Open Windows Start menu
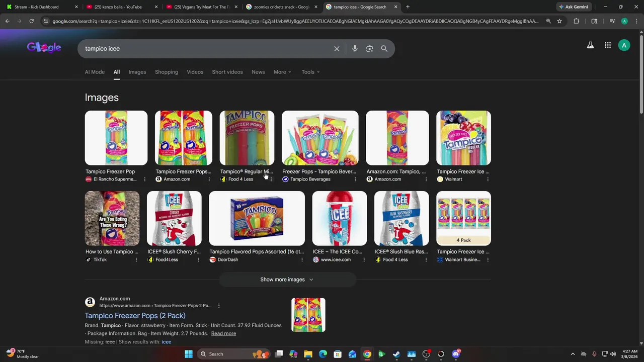644x362 pixels. (189, 354)
